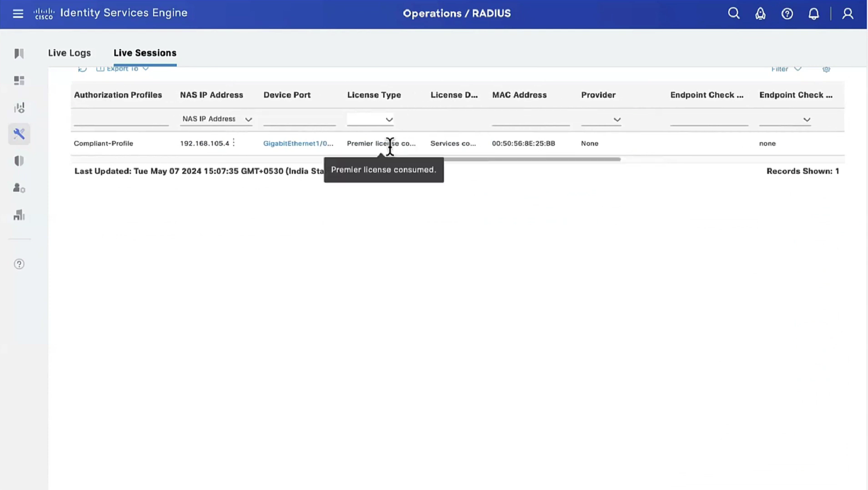The width and height of the screenshot is (868, 490).
Task: Open the Policy shield icon in the sidebar
Action: (19, 161)
